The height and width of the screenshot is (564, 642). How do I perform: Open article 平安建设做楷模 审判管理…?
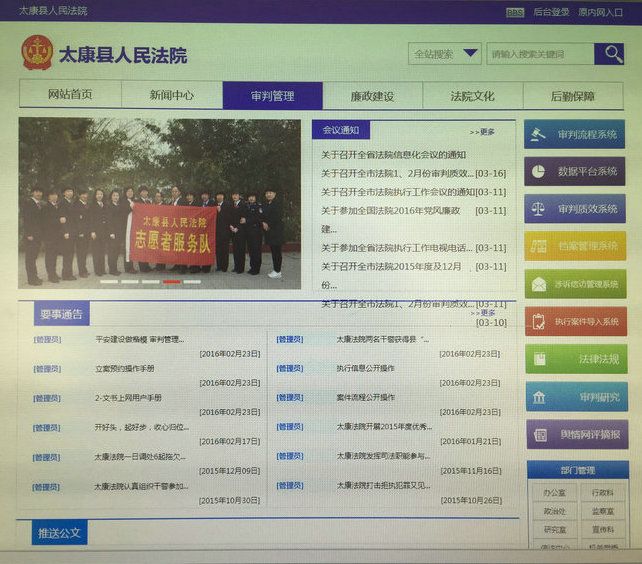coord(140,339)
